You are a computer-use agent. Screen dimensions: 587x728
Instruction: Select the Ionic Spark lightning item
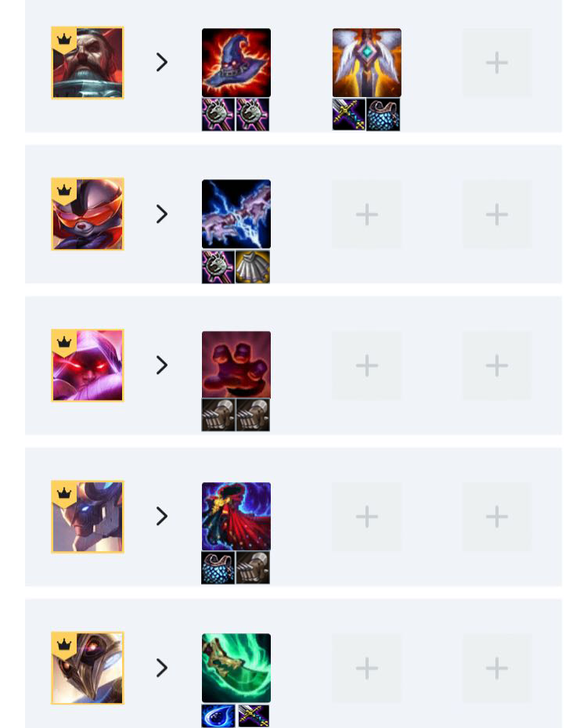[x=236, y=214]
